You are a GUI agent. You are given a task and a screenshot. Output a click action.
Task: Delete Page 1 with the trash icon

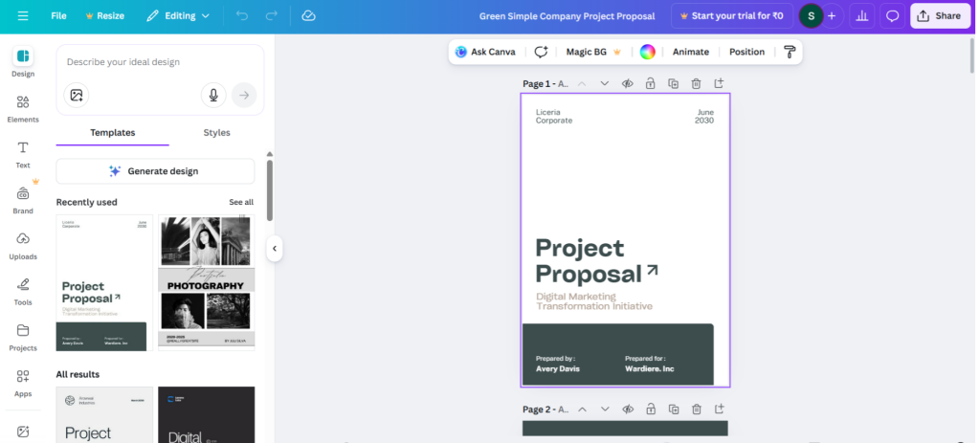click(696, 84)
